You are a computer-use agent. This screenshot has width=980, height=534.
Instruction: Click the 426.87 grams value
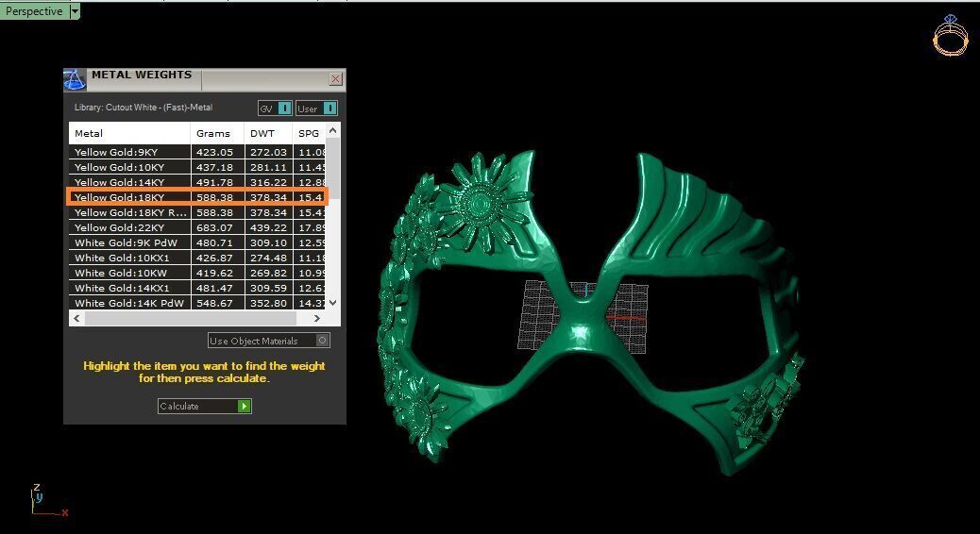[214, 258]
